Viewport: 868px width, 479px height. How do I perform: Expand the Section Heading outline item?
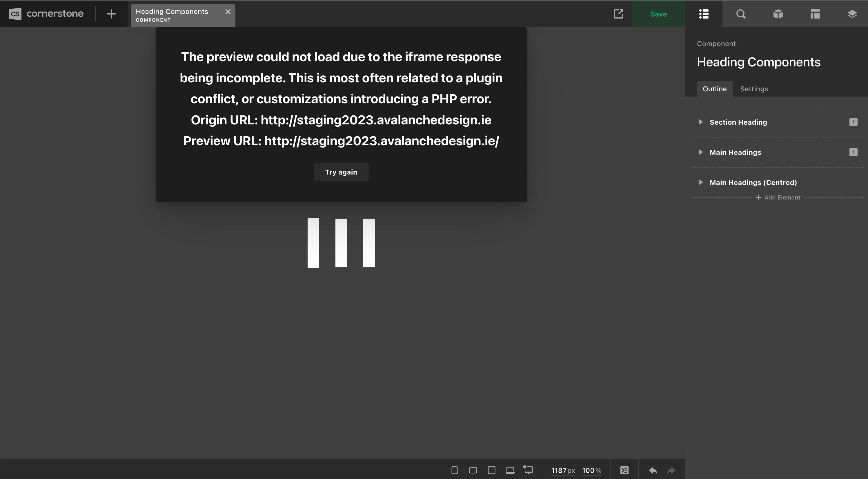coord(701,122)
